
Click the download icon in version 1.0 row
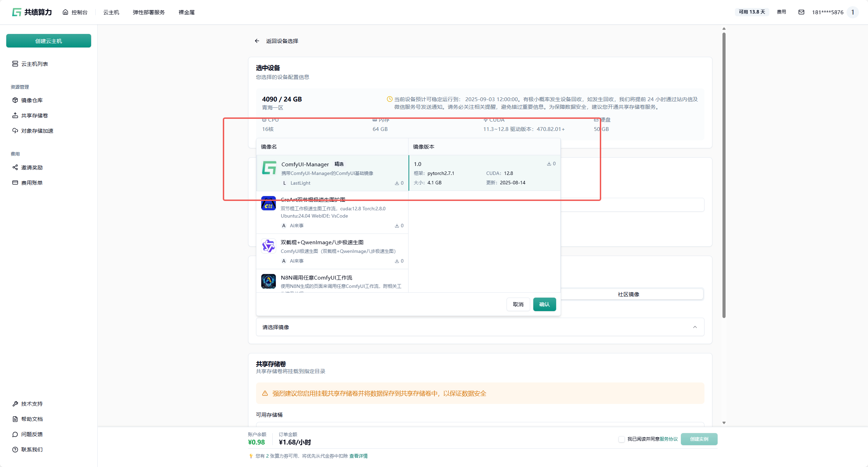click(549, 164)
